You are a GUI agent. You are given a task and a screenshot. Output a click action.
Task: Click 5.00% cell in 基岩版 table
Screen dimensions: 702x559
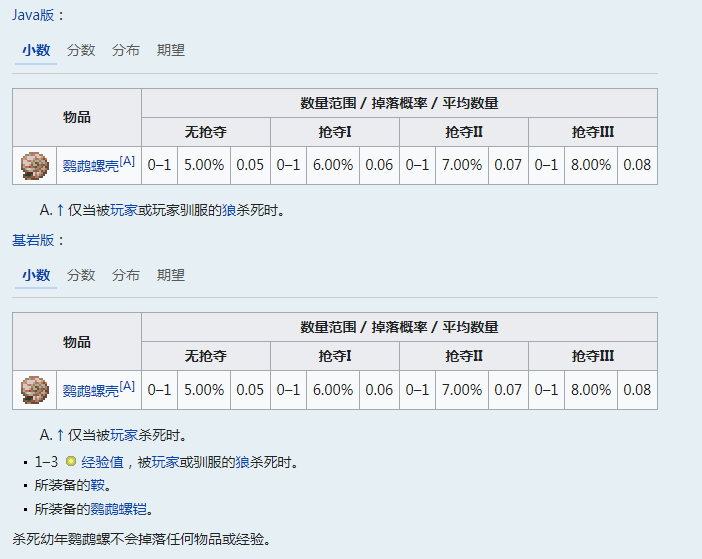204,390
